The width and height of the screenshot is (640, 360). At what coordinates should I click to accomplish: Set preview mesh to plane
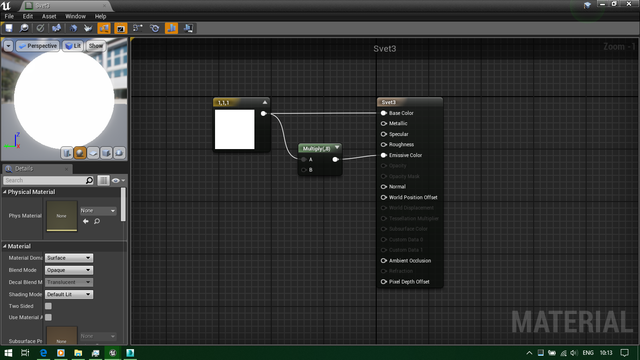click(x=93, y=153)
